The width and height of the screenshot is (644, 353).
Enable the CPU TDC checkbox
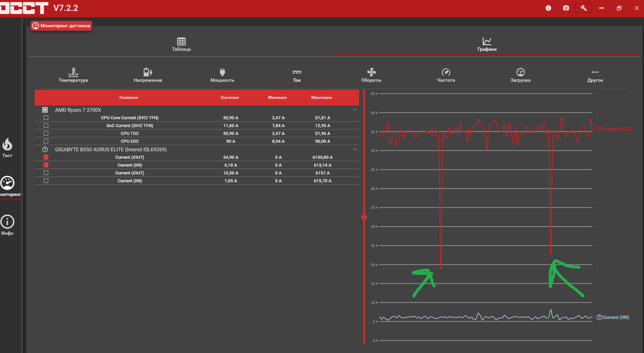[46, 134]
